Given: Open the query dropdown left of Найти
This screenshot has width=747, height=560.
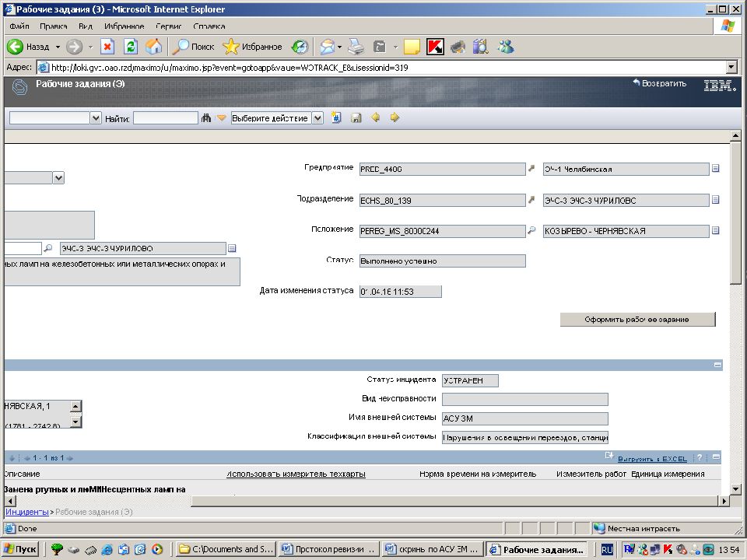Looking at the screenshot, I should point(96,118).
